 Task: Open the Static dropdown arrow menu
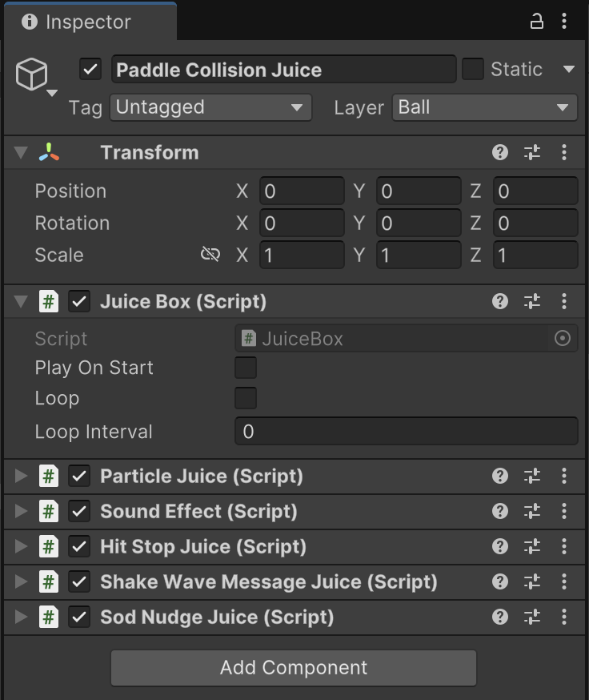point(568,69)
